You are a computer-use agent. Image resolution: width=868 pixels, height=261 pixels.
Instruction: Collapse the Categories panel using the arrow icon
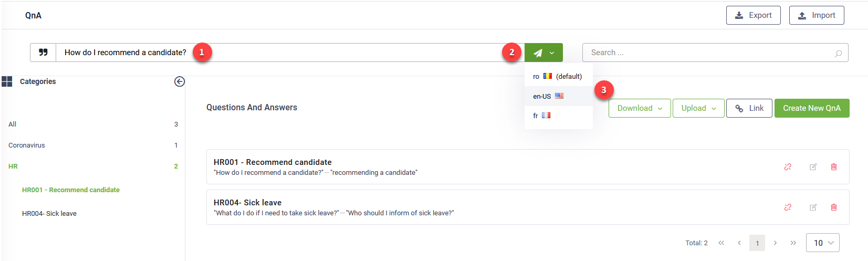(180, 81)
